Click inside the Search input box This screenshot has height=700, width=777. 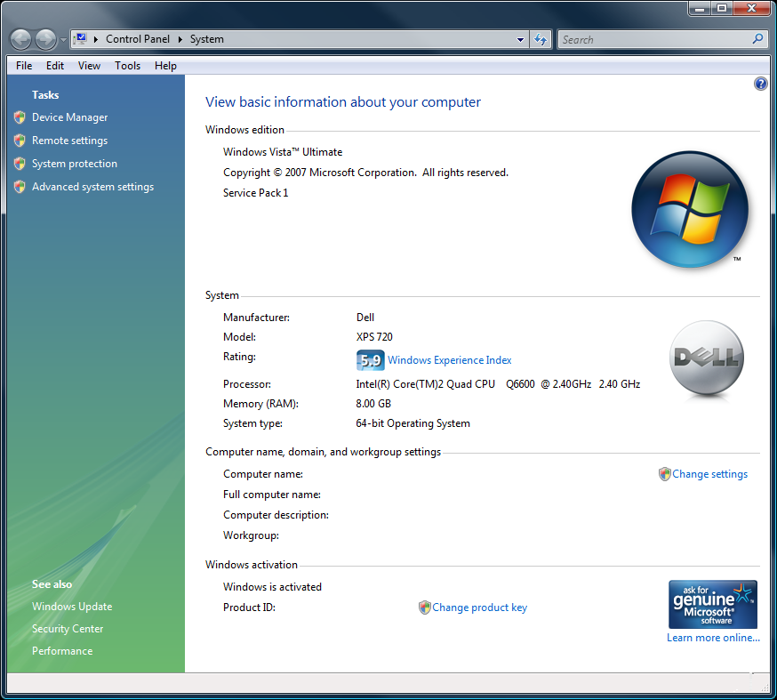(x=653, y=39)
